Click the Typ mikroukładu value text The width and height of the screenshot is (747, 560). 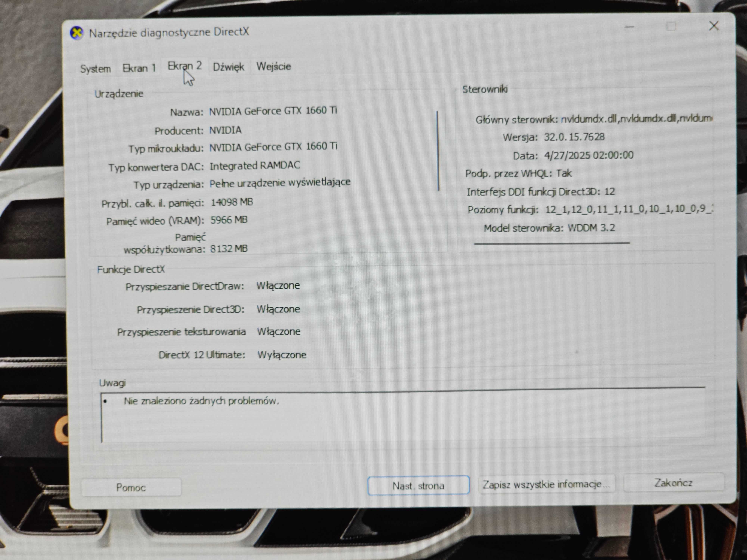[x=273, y=147]
